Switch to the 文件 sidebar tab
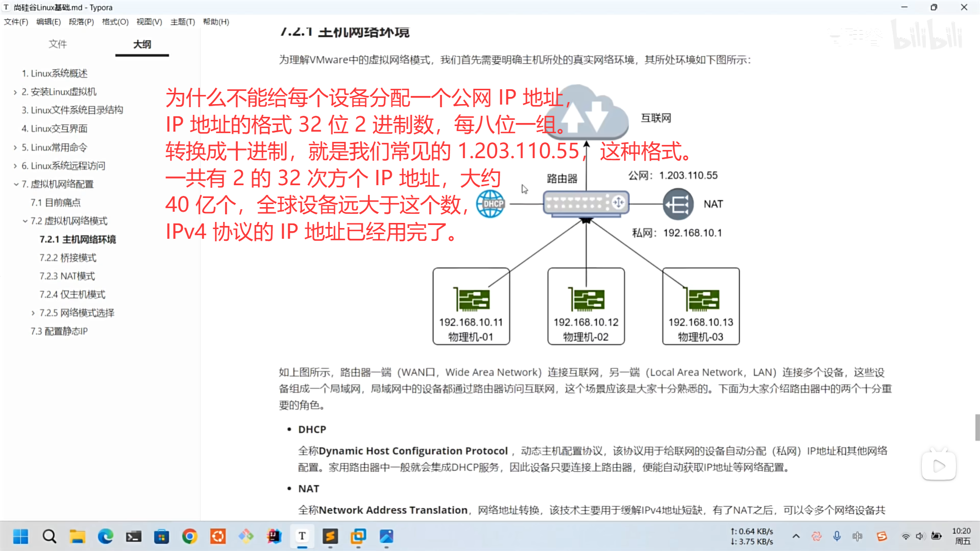This screenshot has height=551, width=980. tap(58, 44)
